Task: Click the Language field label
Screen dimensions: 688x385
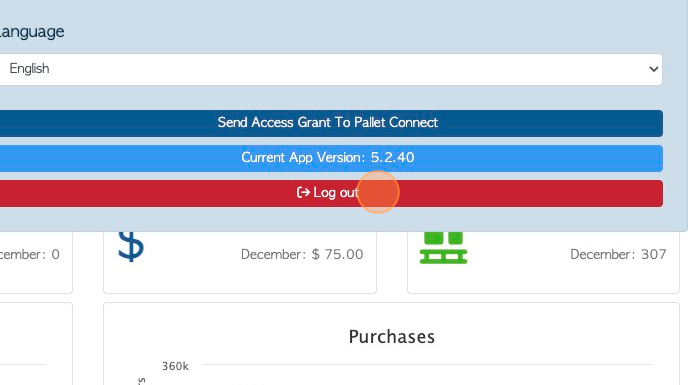Action: pos(32,32)
